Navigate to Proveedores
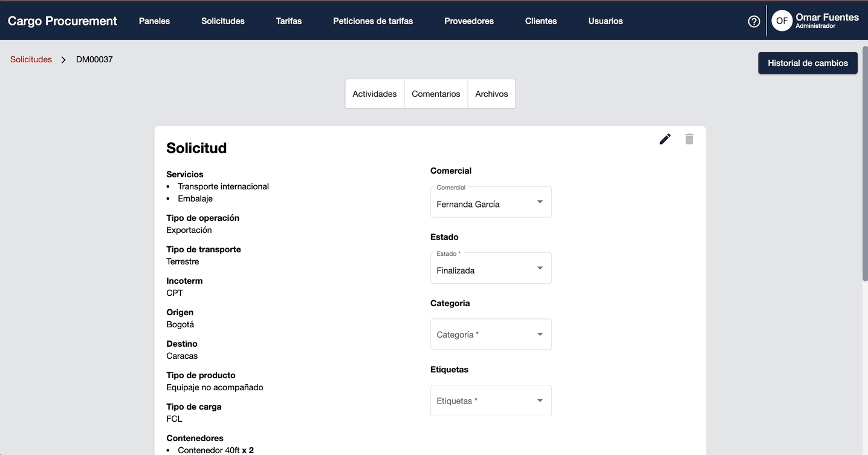 tap(469, 21)
